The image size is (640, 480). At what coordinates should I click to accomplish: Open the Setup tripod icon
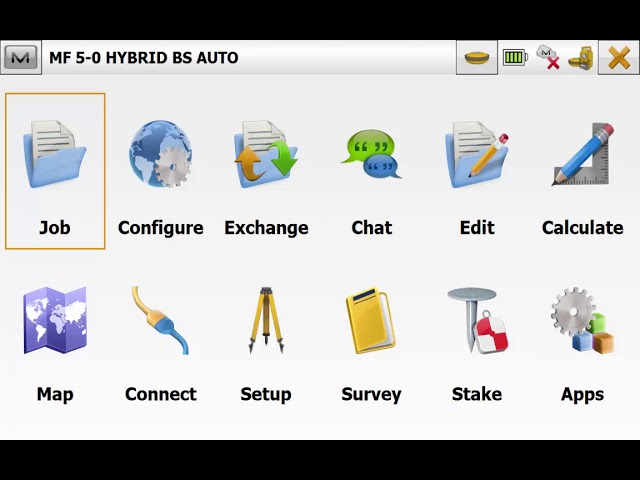coord(266,321)
